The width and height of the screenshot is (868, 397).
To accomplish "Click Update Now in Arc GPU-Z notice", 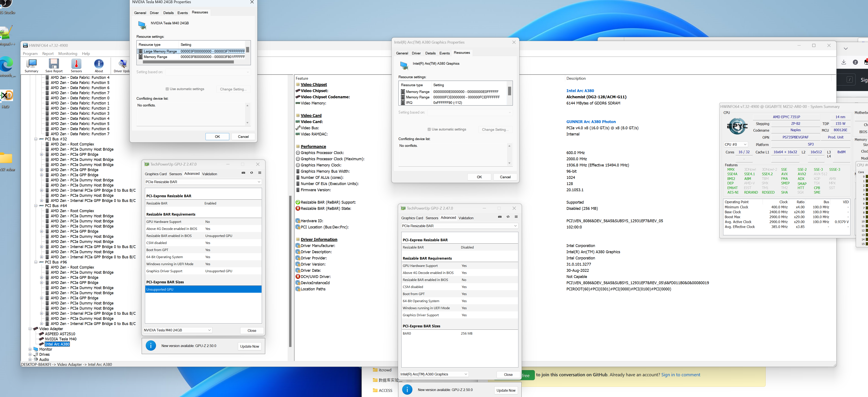I will (x=506, y=390).
